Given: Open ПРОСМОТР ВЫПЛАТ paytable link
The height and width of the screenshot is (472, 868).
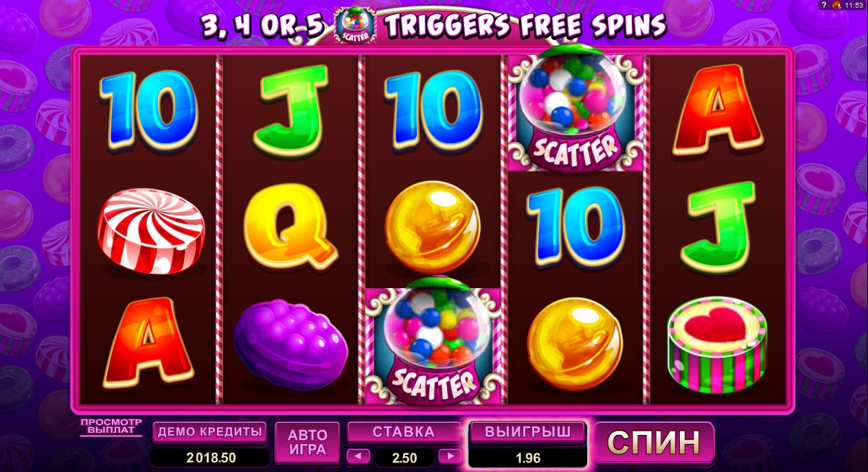Looking at the screenshot, I should pos(111,427).
